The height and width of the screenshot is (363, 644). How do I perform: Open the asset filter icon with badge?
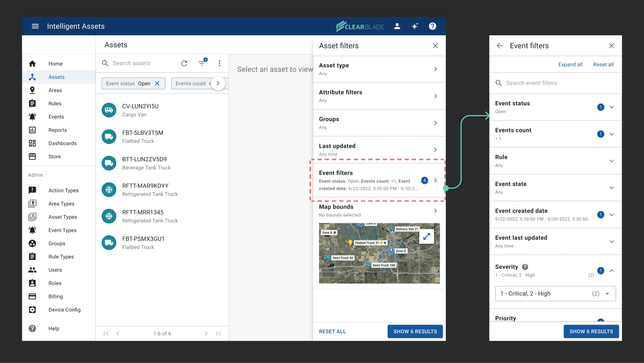pos(202,63)
